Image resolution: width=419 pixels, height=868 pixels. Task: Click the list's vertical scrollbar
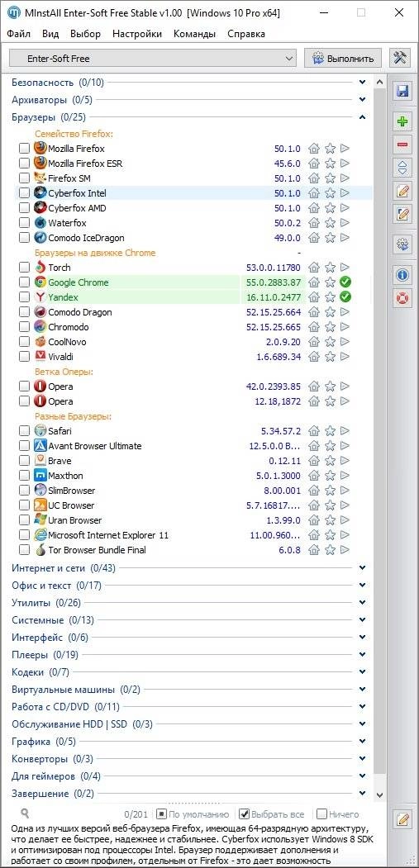379,432
